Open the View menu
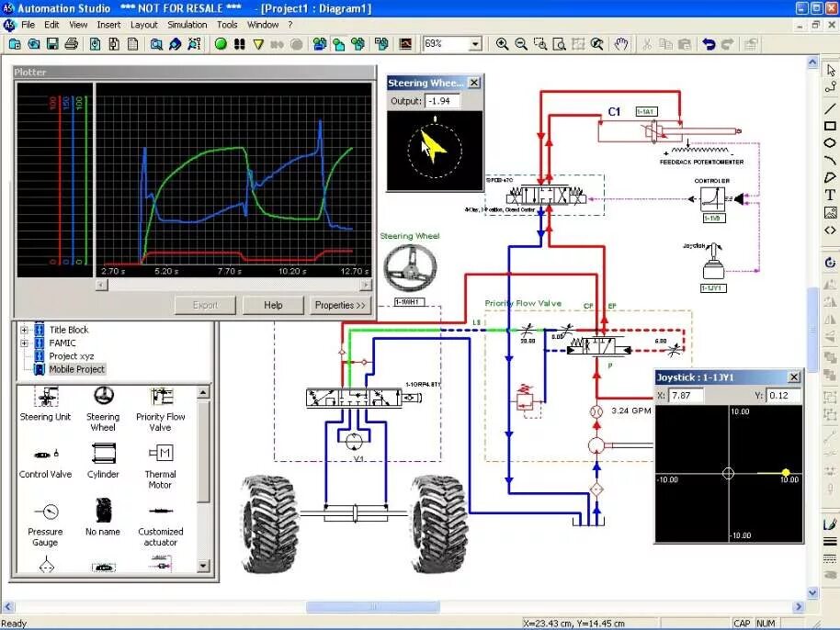 click(x=78, y=25)
